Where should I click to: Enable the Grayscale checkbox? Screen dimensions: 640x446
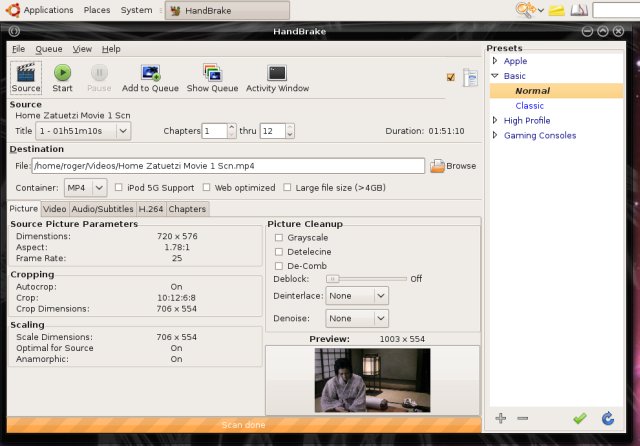click(279, 237)
